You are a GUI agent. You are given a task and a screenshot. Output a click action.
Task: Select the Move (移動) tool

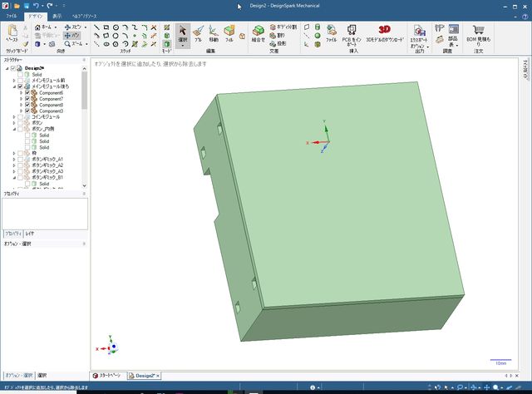click(x=214, y=34)
